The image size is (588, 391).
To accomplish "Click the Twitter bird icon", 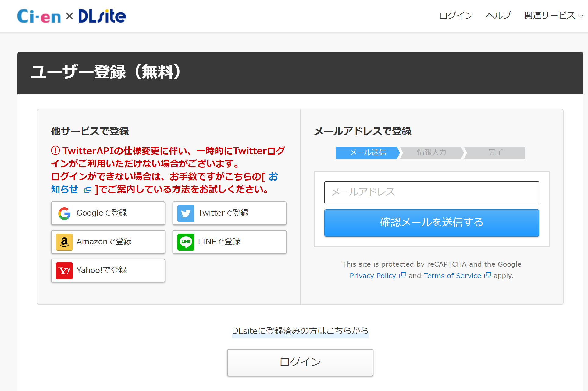I will (186, 213).
